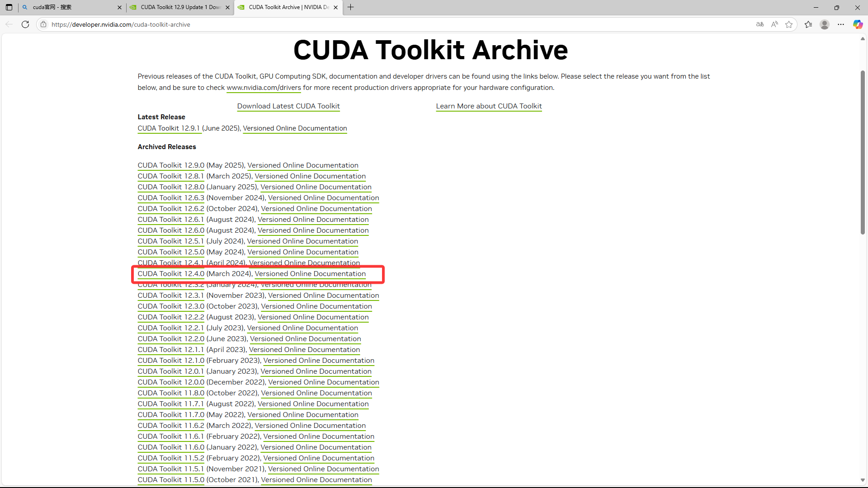Screen dimensions: 868x488
Task: Activate the read aloud icon
Action: [774, 24]
